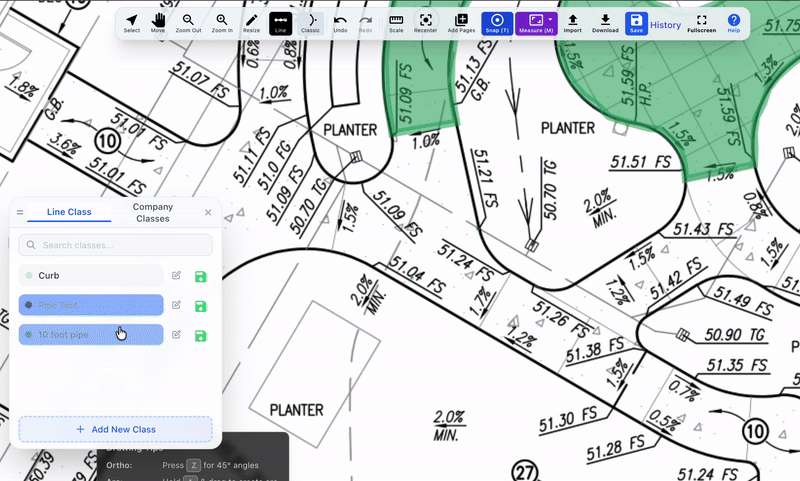Activate the Move hand tool
This screenshot has height=481, width=800.
158,23
